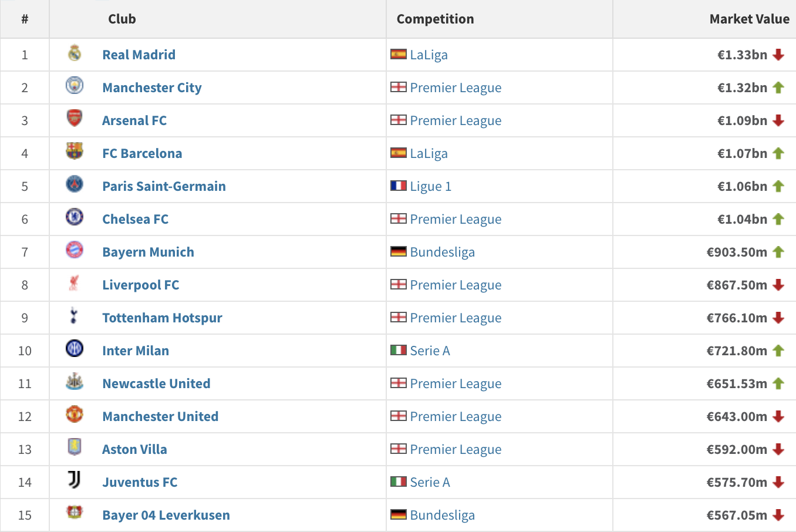
Task: Sort by the Club column header
Action: click(x=122, y=19)
